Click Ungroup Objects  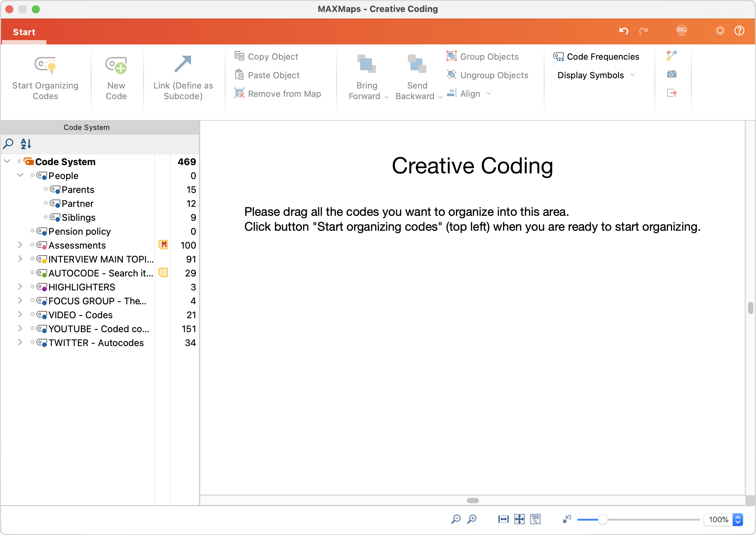point(487,75)
